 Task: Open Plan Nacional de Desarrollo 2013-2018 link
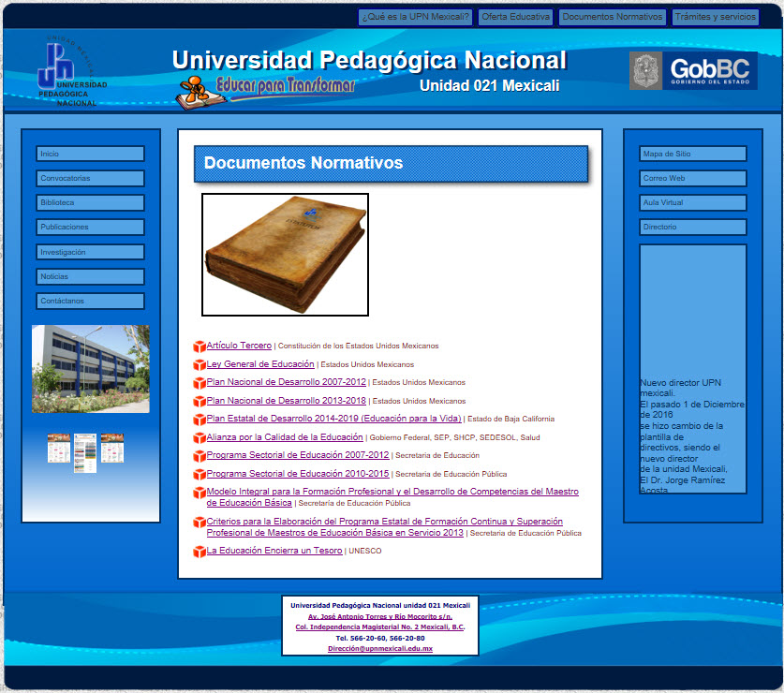287,401
